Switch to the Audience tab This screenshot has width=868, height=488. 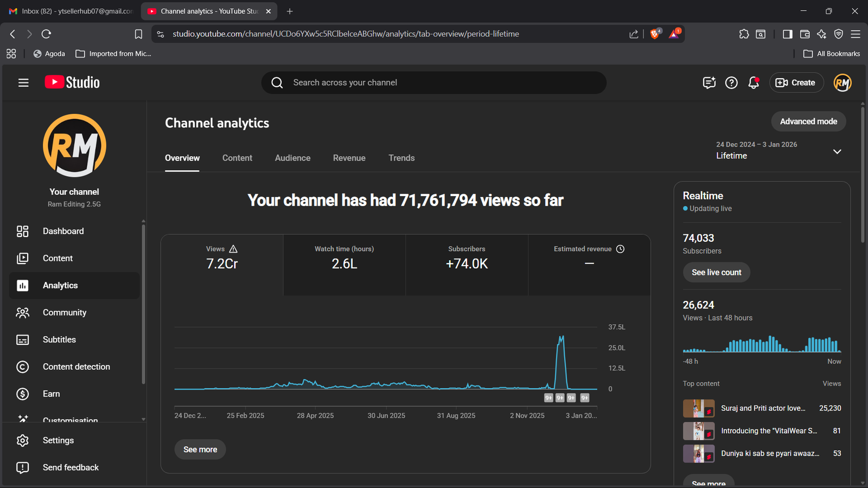pos(292,158)
